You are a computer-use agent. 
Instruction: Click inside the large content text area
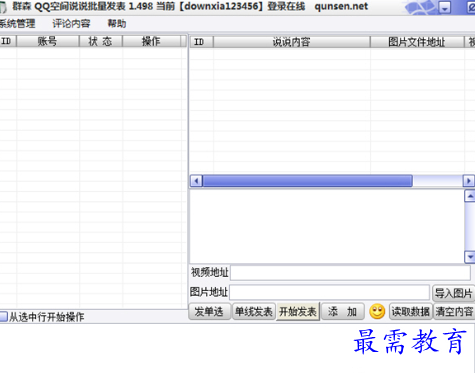(327, 226)
